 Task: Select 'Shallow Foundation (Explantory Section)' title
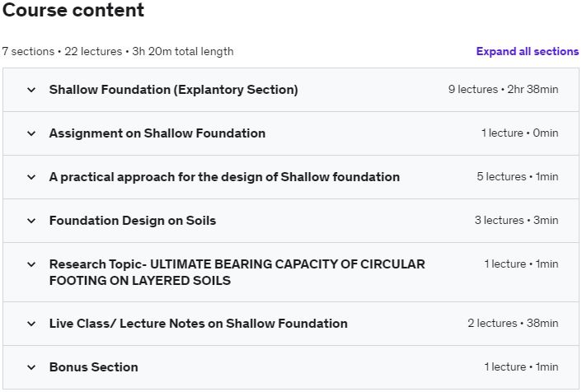tap(173, 90)
